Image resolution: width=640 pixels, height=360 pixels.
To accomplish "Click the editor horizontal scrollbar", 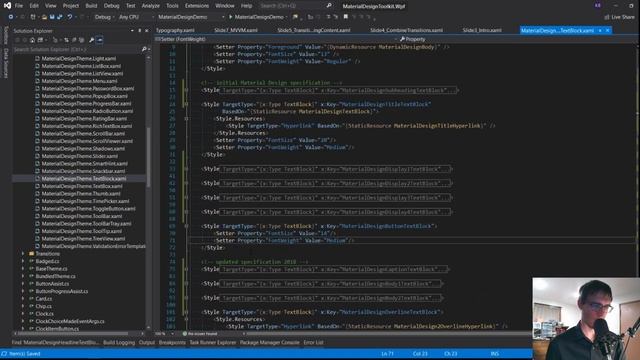I will tap(388, 334).
